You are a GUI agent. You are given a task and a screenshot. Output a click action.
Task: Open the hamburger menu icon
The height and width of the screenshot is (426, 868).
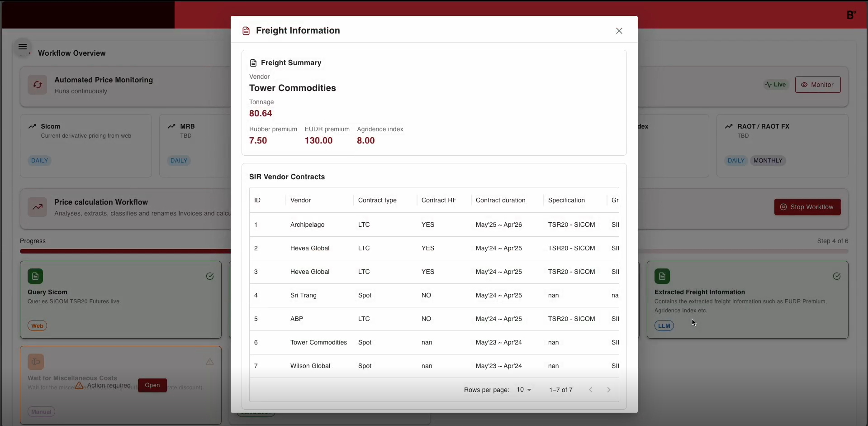pyautogui.click(x=23, y=47)
